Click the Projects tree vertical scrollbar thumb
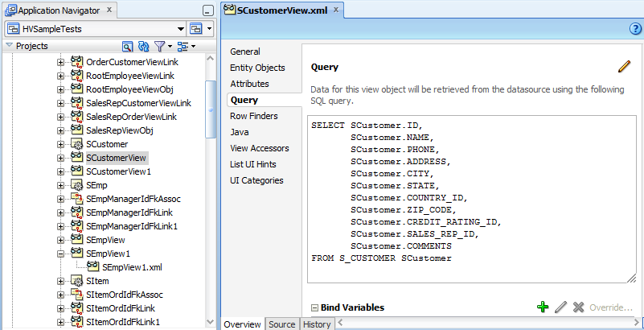644x330 pixels. pyautogui.click(x=211, y=109)
